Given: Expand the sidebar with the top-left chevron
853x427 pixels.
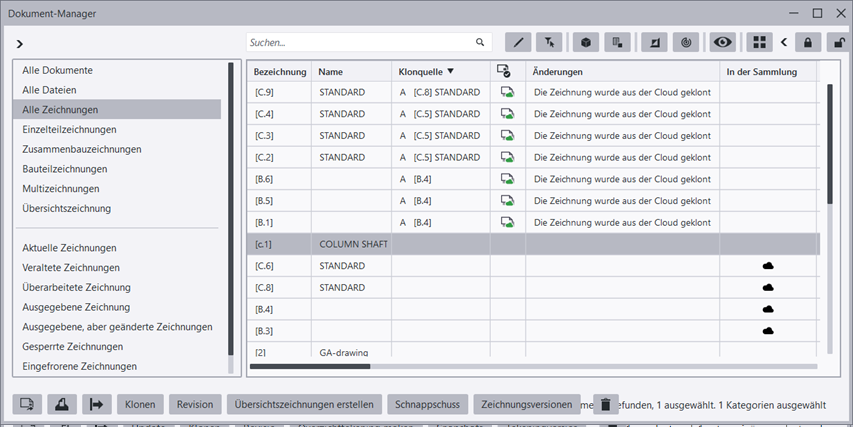Looking at the screenshot, I should pos(20,44).
